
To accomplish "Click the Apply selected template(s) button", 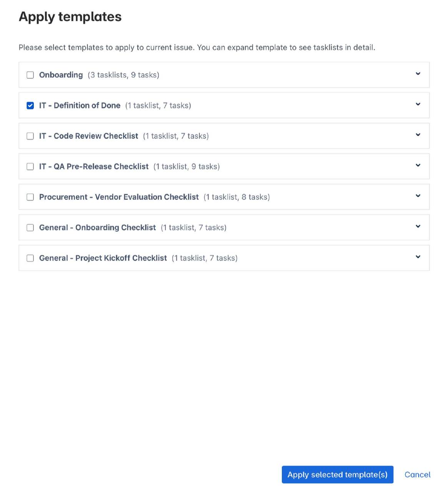I will click(337, 475).
